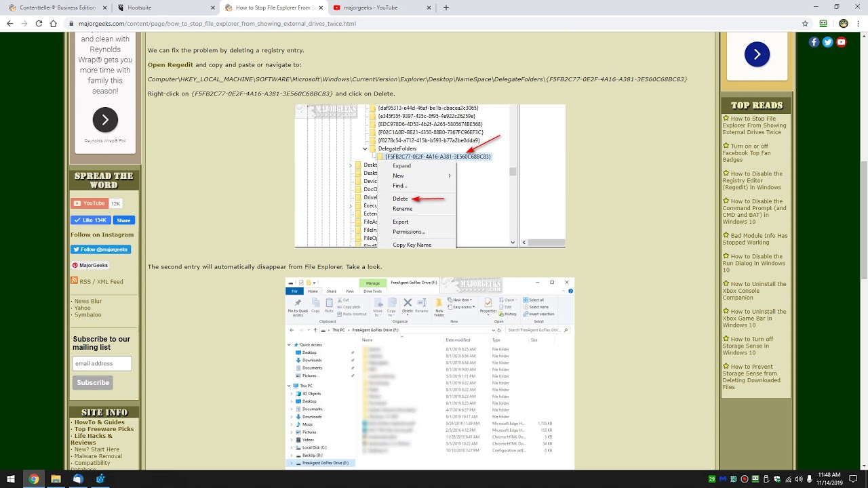Open the Malwarebytes tray icon
Screen dimensions: 868x488
pos(723,479)
